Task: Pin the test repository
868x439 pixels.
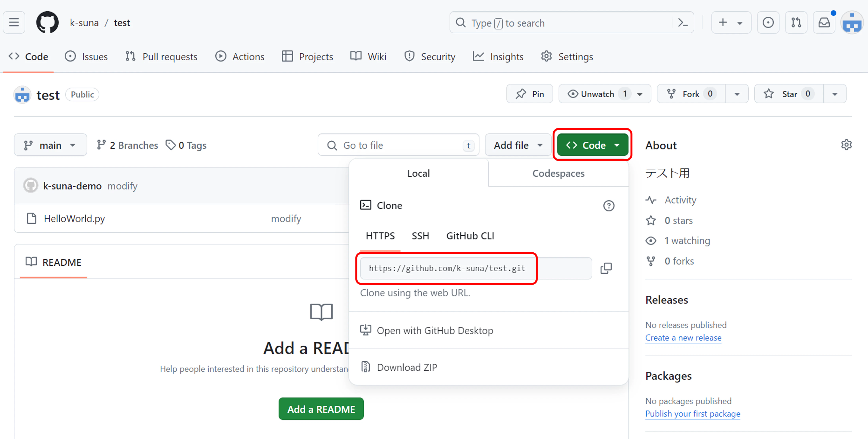Action: coord(529,94)
